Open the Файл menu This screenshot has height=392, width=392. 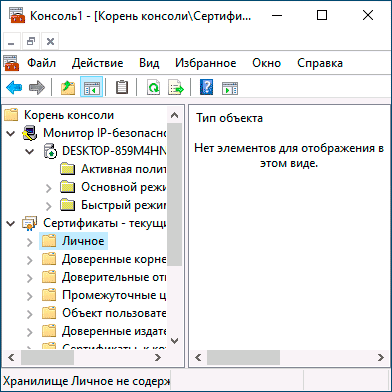tap(41, 63)
